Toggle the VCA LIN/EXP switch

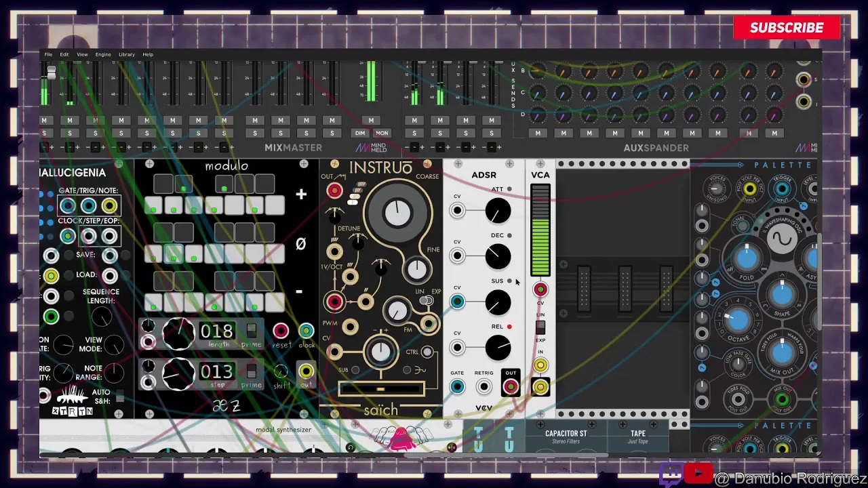[540, 327]
